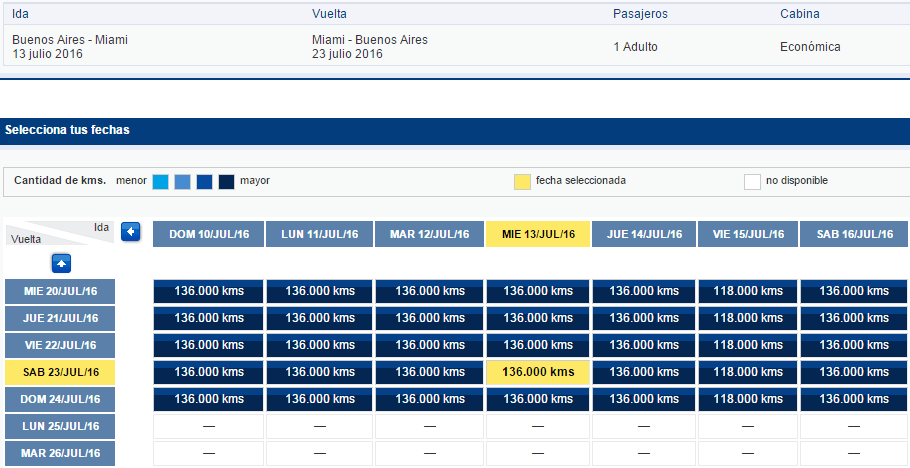This screenshot has height=468, width=910.
Task: Choose 136.000 kms for DOM 10 and JUE 21
Action: pos(208,318)
